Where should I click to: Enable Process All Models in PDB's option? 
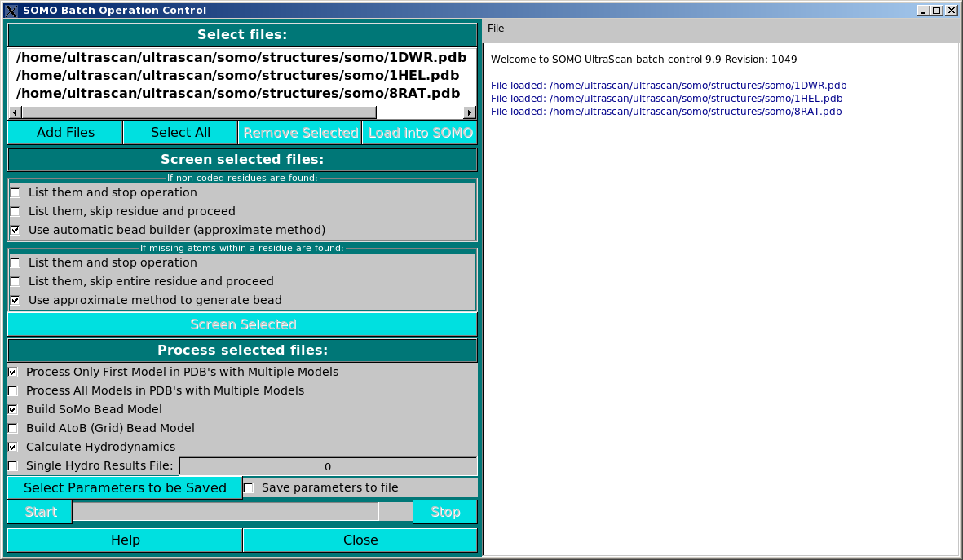(12, 390)
